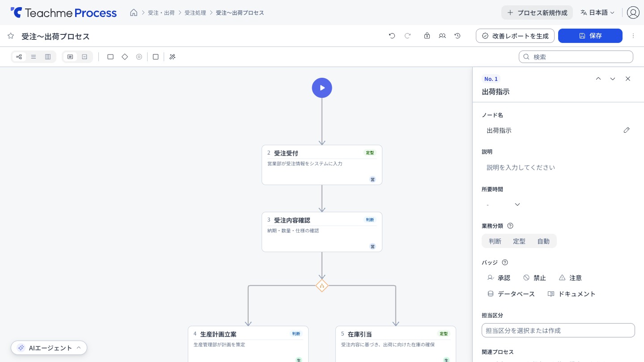Set 業務分類 to 自動

(x=543, y=241)
